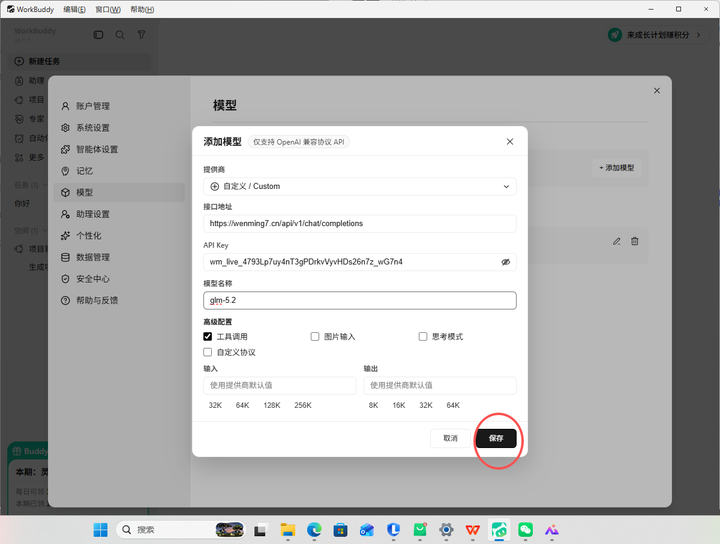Open 帮助(H) menu
The image size is (720, 544).
[142, 9]
